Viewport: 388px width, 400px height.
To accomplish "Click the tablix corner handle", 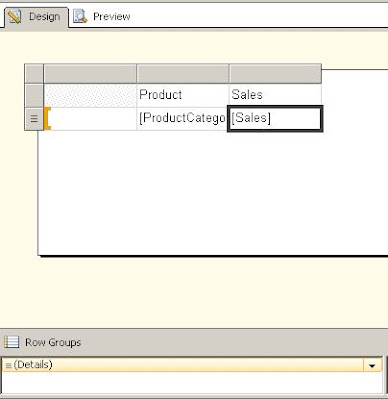I will (34, 74).
